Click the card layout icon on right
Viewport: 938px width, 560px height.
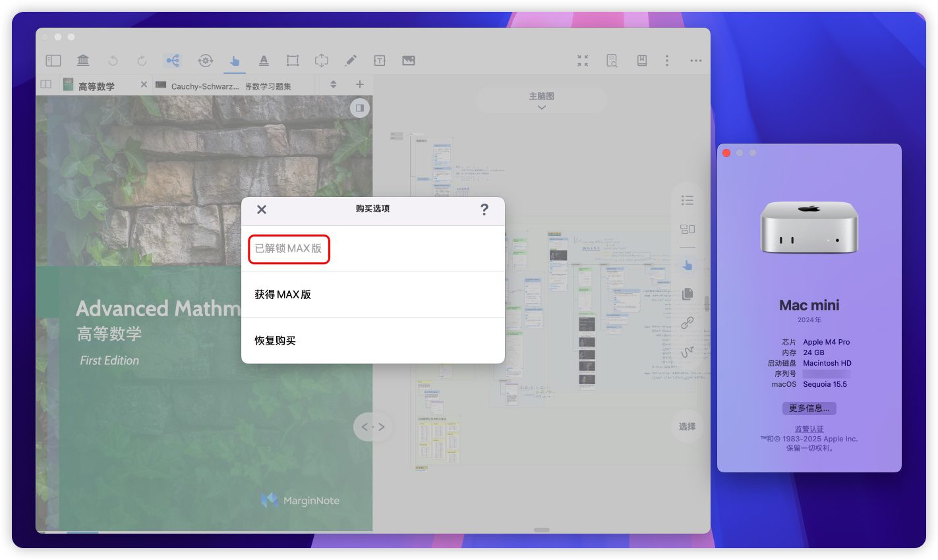(688, 229)
